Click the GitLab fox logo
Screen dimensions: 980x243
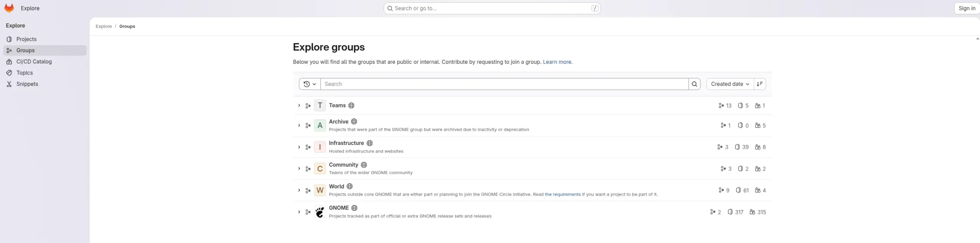[9, 8]
